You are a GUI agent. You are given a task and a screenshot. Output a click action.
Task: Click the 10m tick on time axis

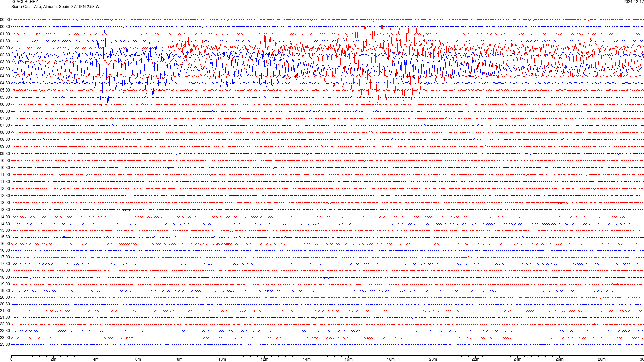point(222,359)
